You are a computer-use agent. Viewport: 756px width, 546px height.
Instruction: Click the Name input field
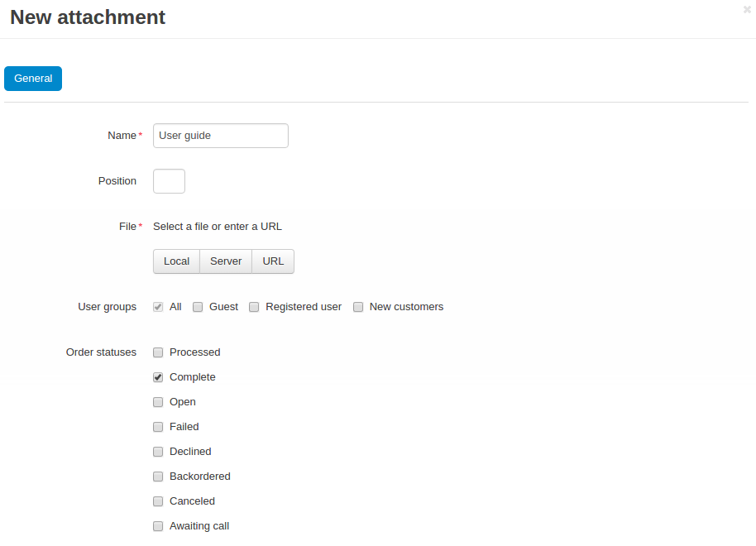[x=220, y=136]
